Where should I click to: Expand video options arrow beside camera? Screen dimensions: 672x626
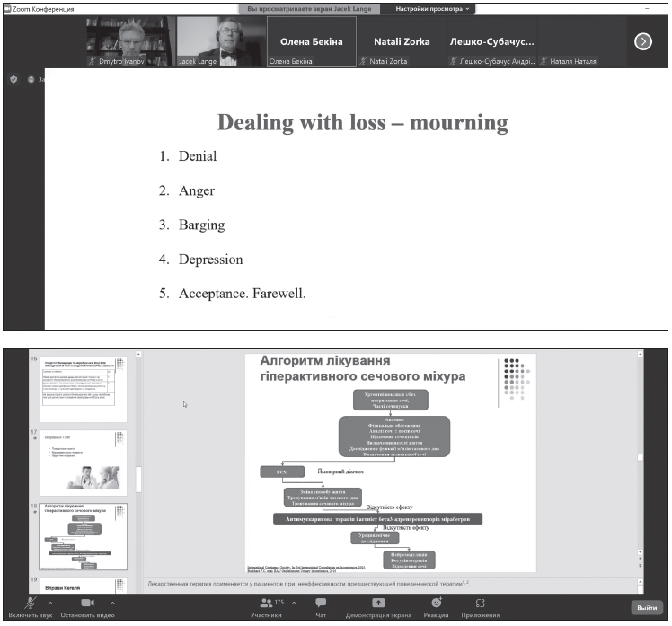pyautogui.click(x=112, y=602)
